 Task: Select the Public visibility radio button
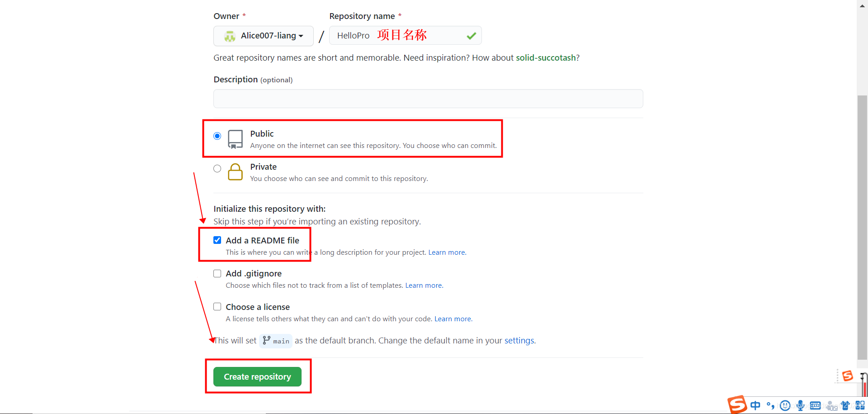coord(217,136)
